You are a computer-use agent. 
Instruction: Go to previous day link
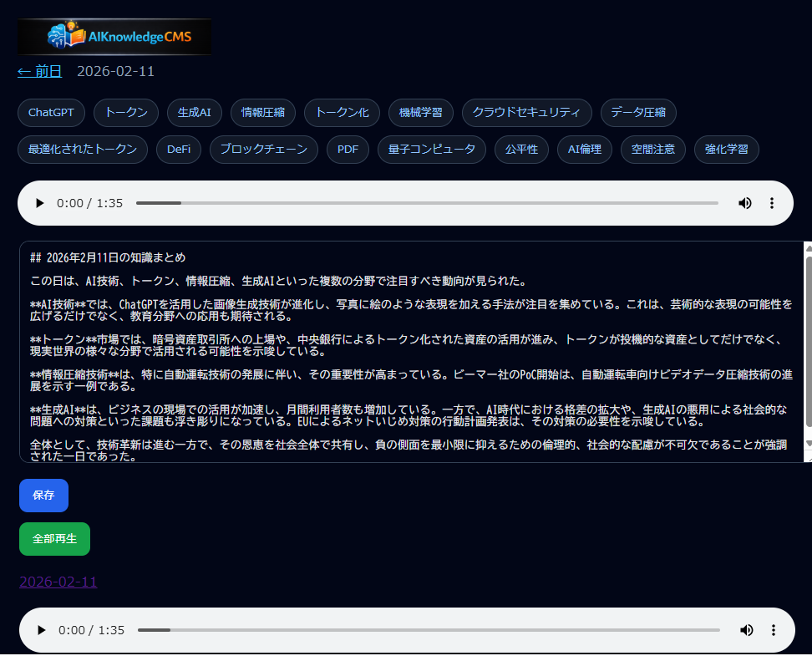point(40,71)
